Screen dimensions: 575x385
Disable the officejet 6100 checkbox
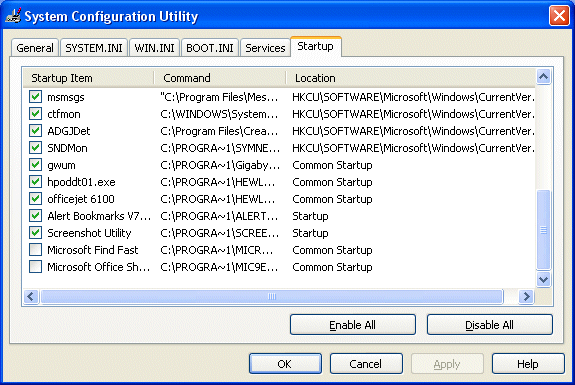pos(36,199)
